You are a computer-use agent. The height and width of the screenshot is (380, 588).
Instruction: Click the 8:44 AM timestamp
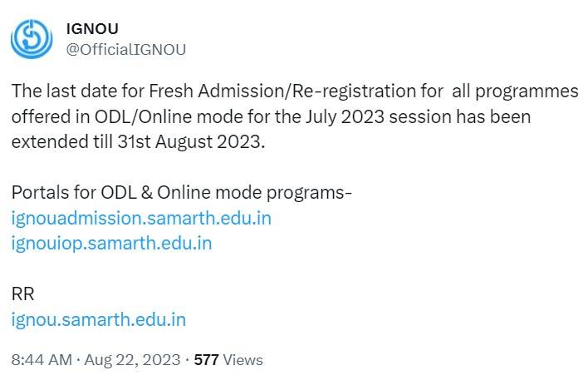click(41, 360)
